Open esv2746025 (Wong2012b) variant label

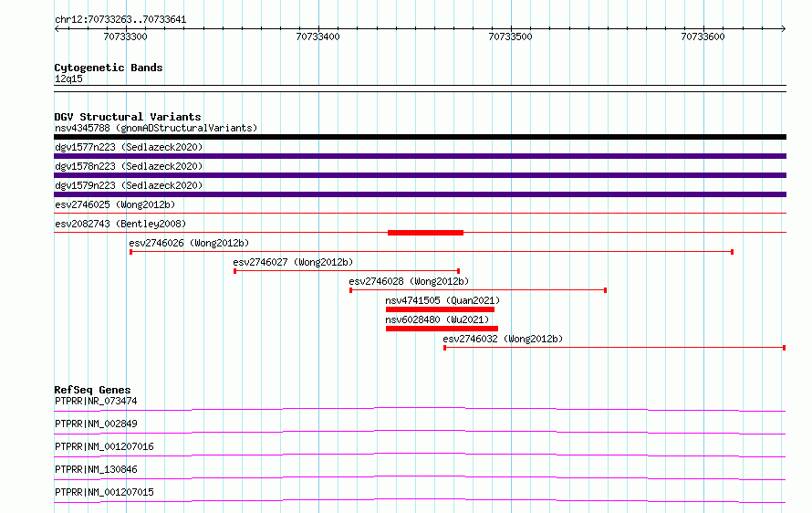tap(115, 204)
